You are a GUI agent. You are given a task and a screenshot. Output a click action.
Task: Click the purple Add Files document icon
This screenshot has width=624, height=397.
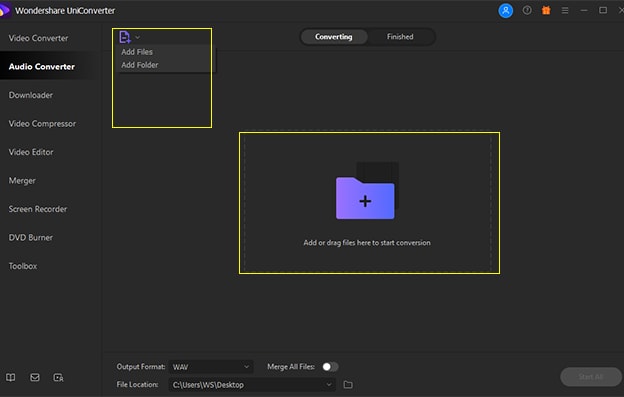point(125,37)
